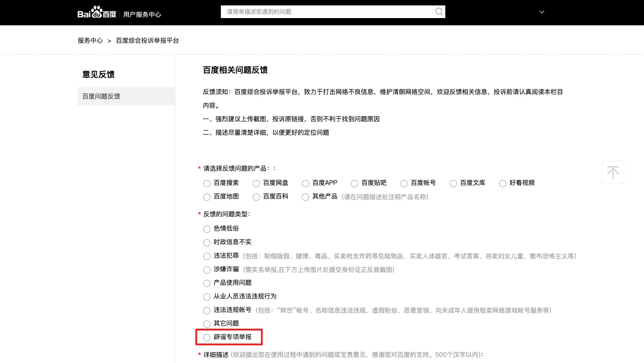
Task: Click the back-to-top arrow button
Action: click(613, 172)
